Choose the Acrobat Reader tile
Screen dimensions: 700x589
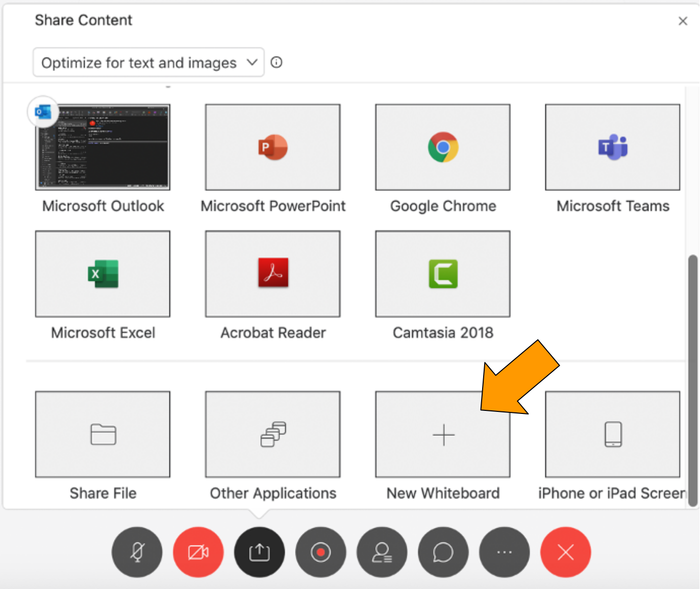click(273, 274)
